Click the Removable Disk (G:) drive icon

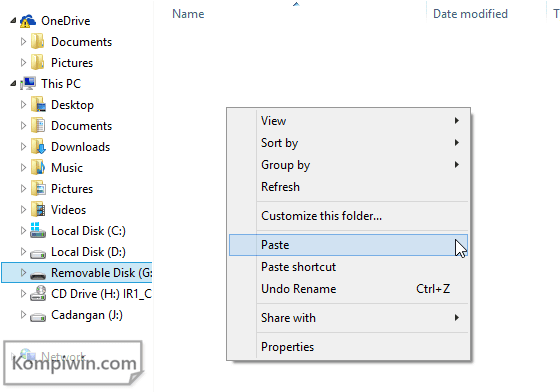pos(38,275)
